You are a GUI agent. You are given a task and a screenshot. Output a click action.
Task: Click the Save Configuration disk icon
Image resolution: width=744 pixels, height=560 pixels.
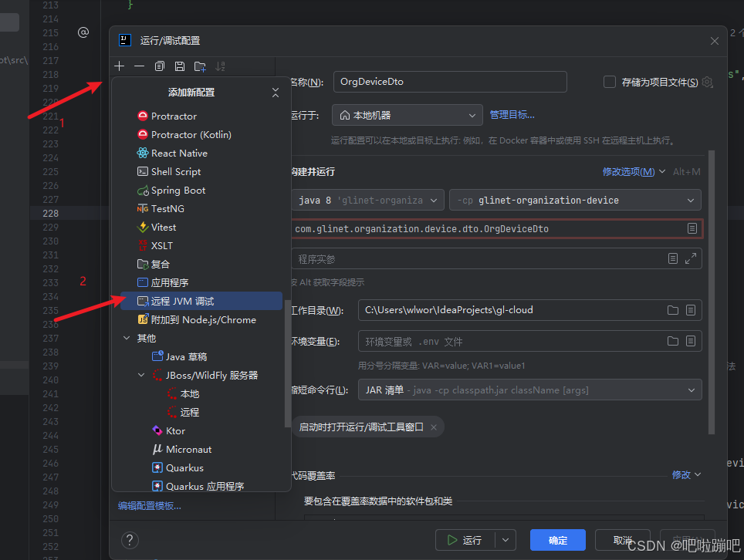coord(179,66)
